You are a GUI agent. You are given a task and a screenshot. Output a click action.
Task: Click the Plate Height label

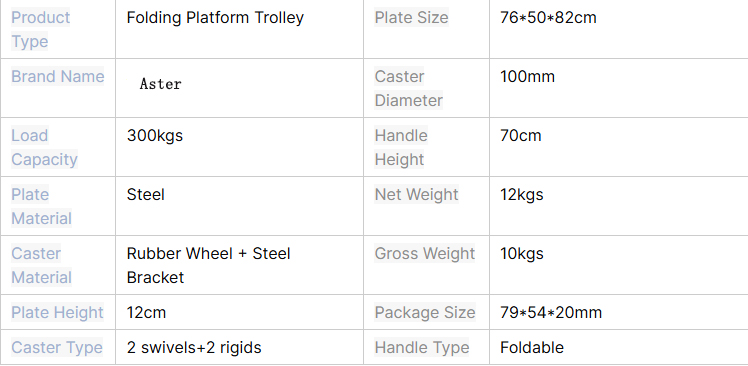[x=57, y=313]
